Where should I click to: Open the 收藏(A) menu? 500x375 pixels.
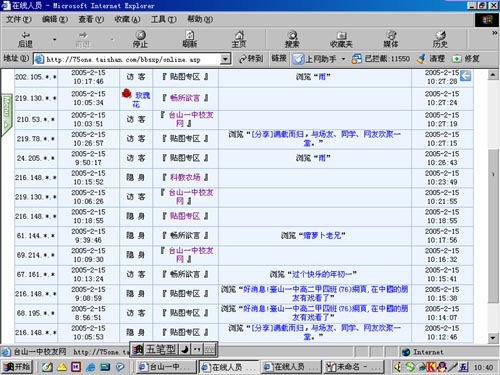pyautogui.click(x=127, y=19)
